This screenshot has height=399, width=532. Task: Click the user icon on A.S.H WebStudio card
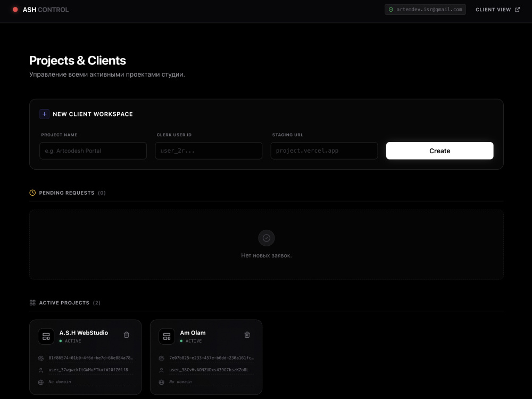click(x=41, y=370)
